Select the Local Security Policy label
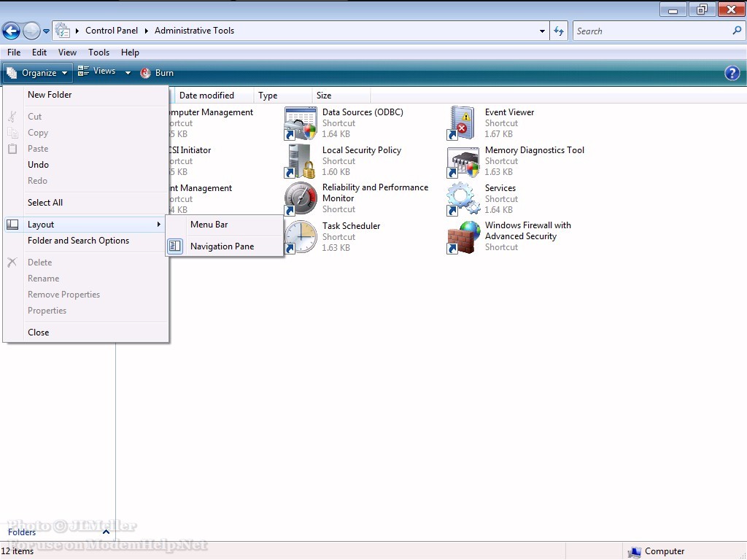 (x=362, y=150)
